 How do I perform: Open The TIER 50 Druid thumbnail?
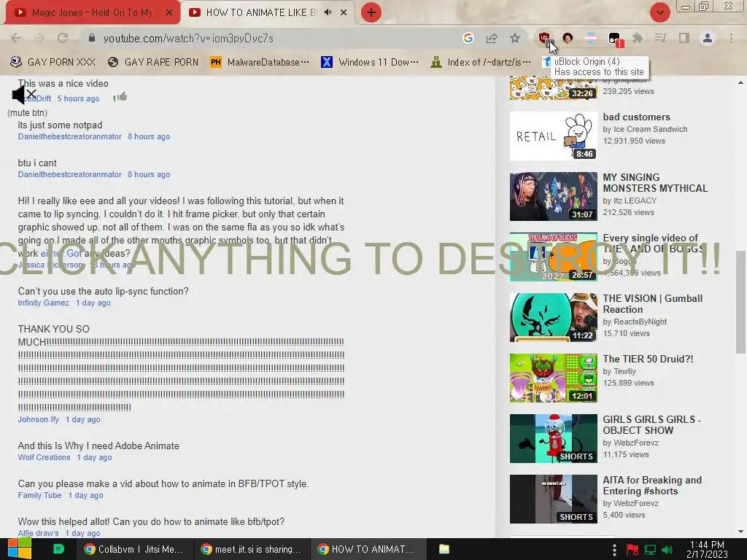(553, 378)
